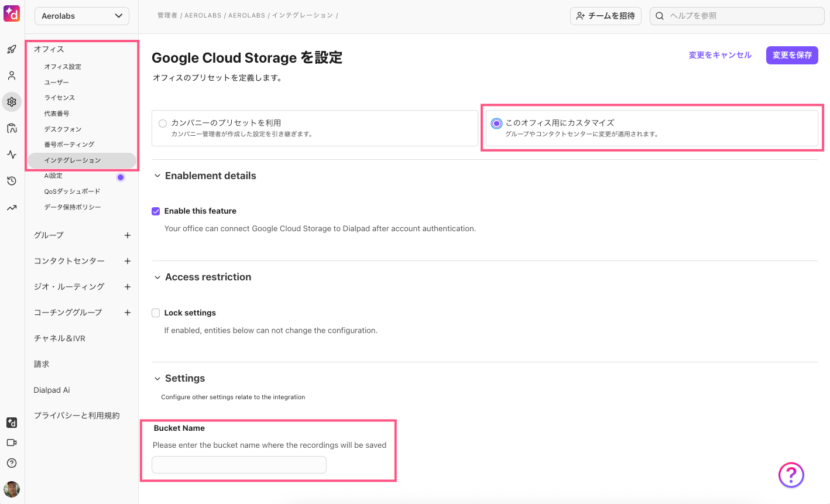Click 管理者 in the breadcrumb
Screen dimensions: 830x504
[x=167, y=15]
